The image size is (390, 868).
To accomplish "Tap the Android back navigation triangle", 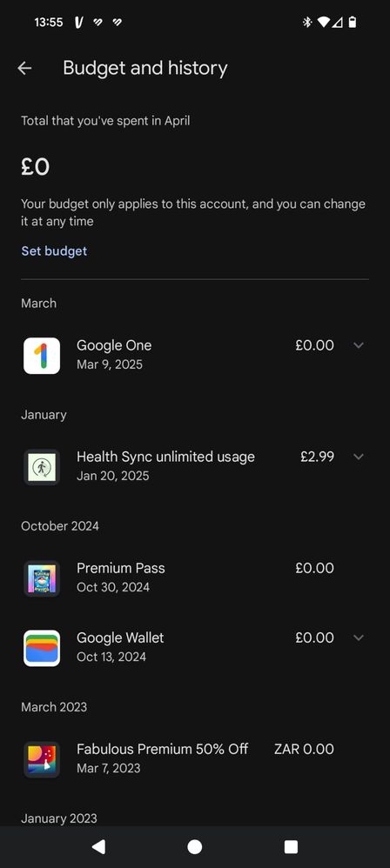I will coord(98,846).
